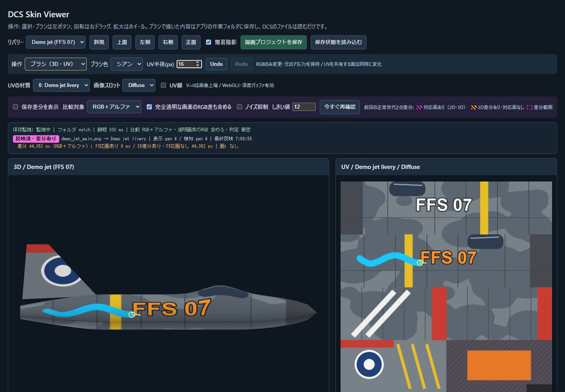Open the 比較対象 RGB＋アルファ dropdown
Image resolution: width=565 pixels, height=392 pixels.
[114, 107]
